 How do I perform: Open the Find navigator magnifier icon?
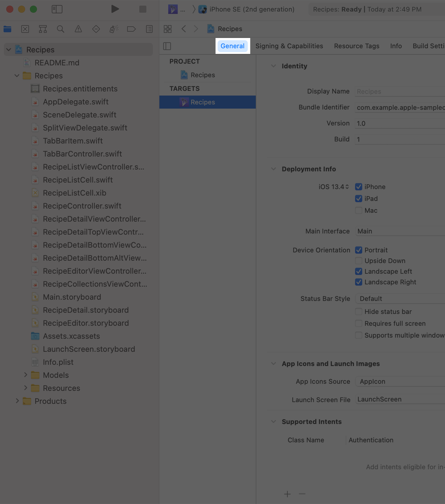60,29
